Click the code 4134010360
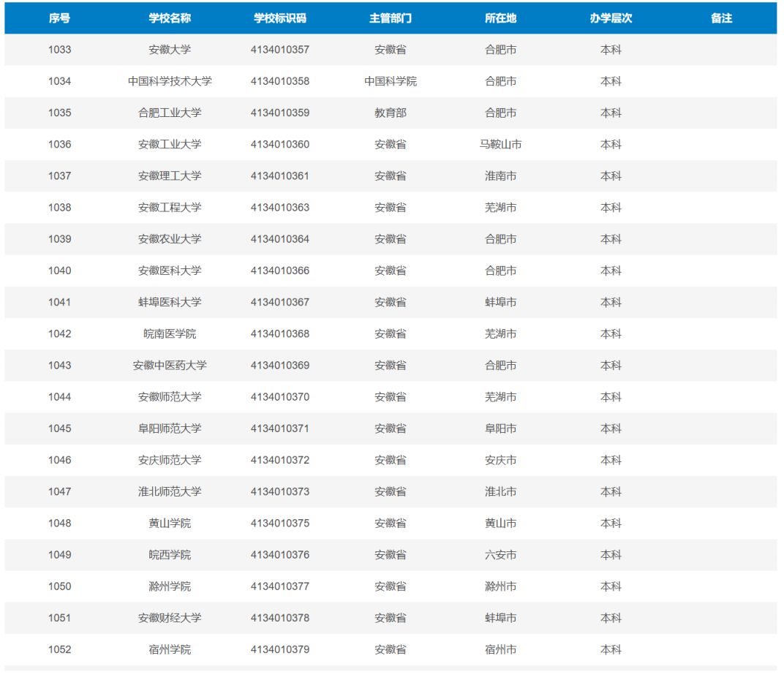 tap(279, 144)
